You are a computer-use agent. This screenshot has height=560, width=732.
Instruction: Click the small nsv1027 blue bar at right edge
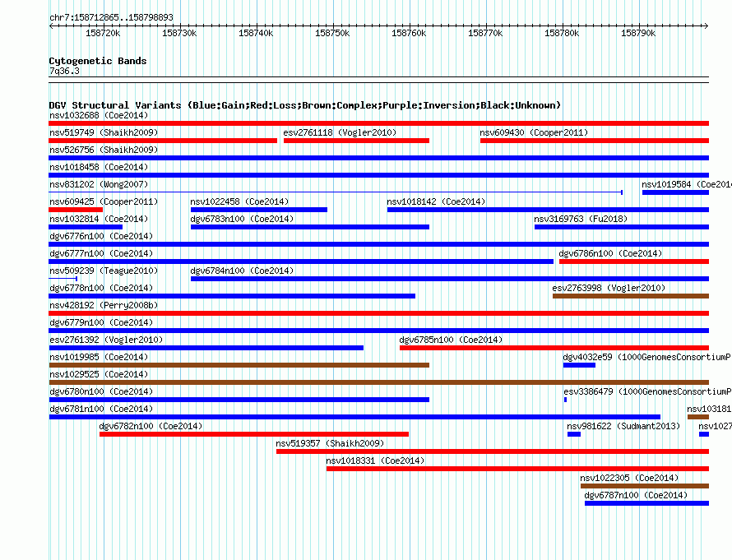click(704, 434)
